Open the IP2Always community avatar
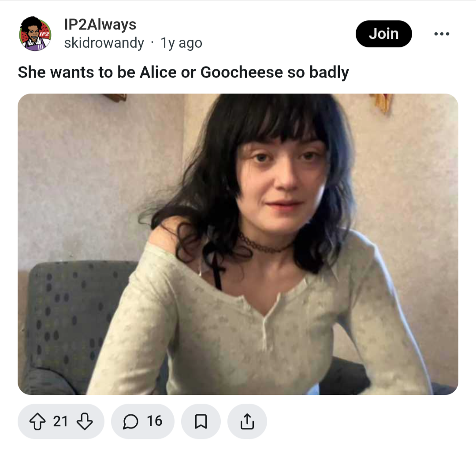 pyautogui.click(x=36, y=34)
